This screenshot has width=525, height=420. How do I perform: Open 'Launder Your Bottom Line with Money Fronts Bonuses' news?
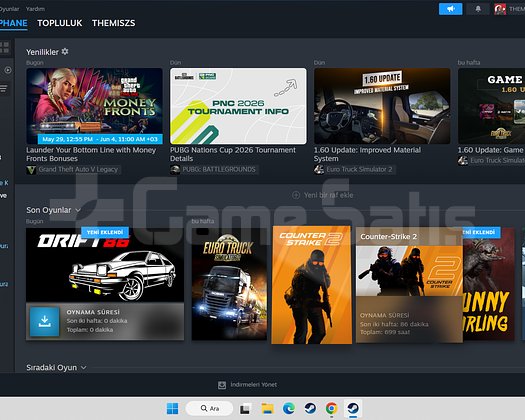click(91, 154)
